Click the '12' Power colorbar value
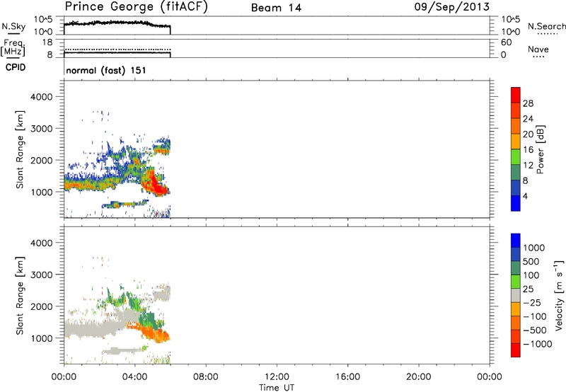Viewport: 566px width, 392px height. point(528,165)
